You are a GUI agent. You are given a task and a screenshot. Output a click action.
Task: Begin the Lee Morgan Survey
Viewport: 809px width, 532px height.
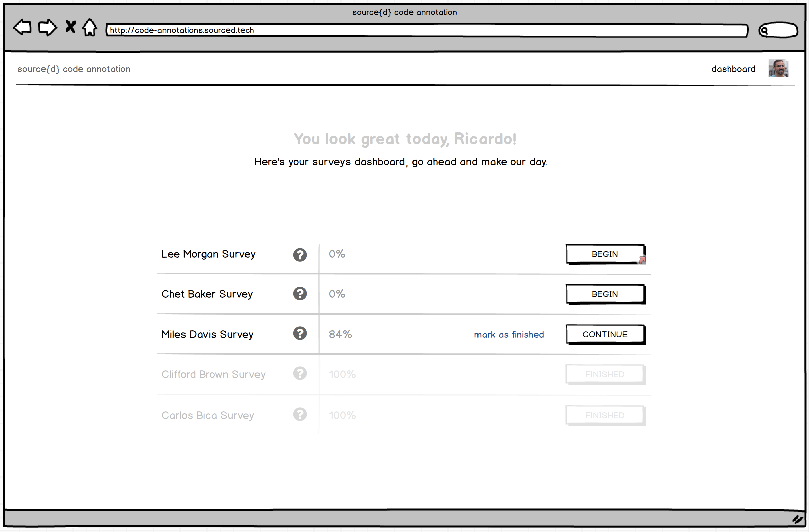coord(605,254)
